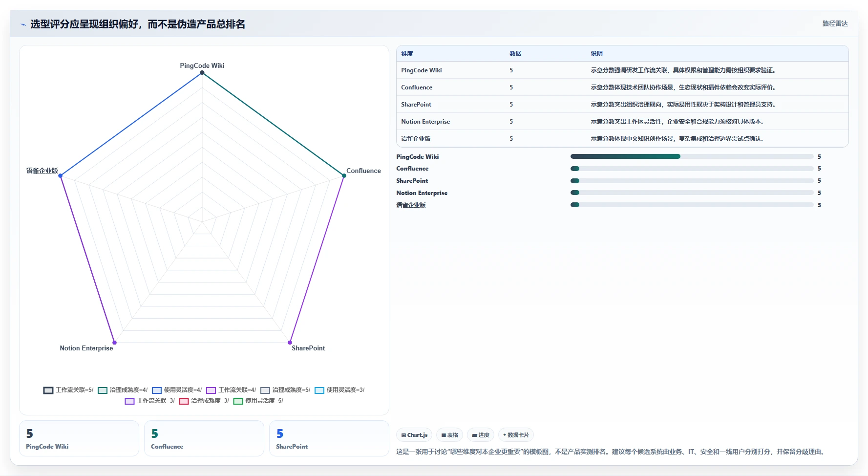
Task: Toggle the 使用灵活度=4/ legend entry
Action: click(177, 390)
